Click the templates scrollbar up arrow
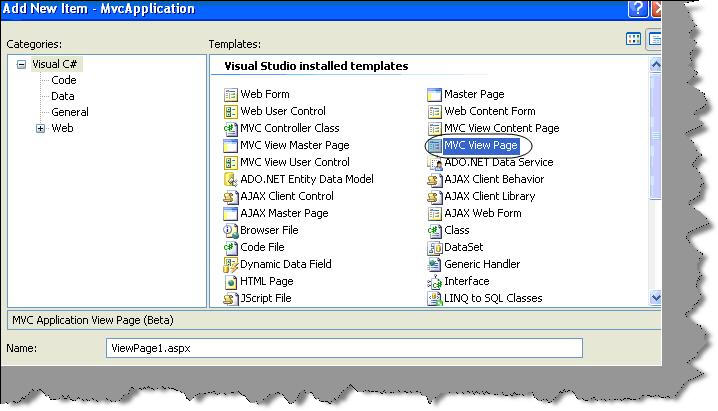 tap(655, 65)
